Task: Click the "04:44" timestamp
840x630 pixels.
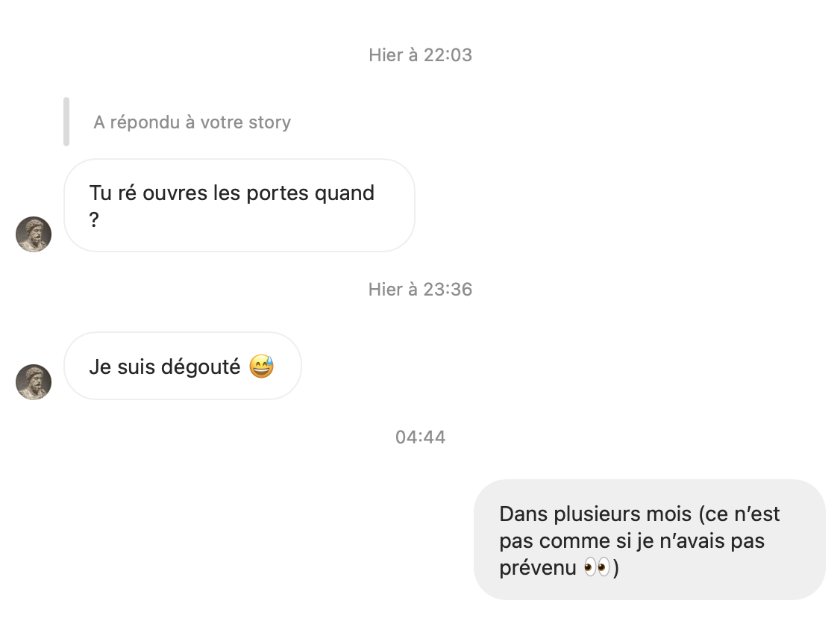Action: pyautogui.click(x=420, y=437)
